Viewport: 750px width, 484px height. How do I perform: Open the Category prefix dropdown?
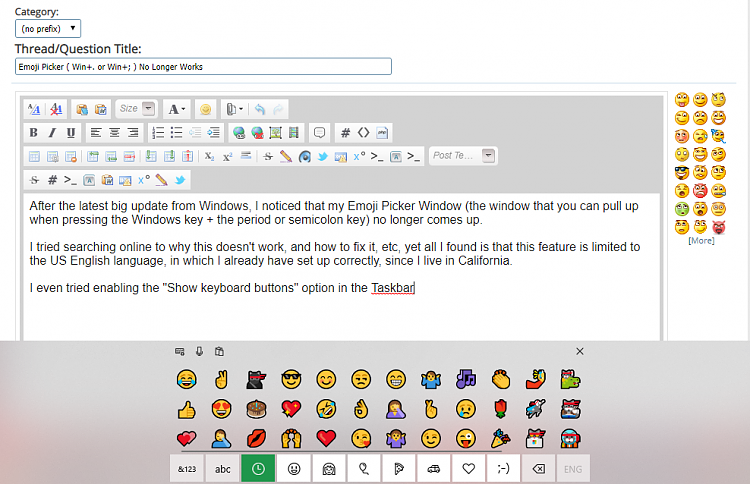(48, 28)
